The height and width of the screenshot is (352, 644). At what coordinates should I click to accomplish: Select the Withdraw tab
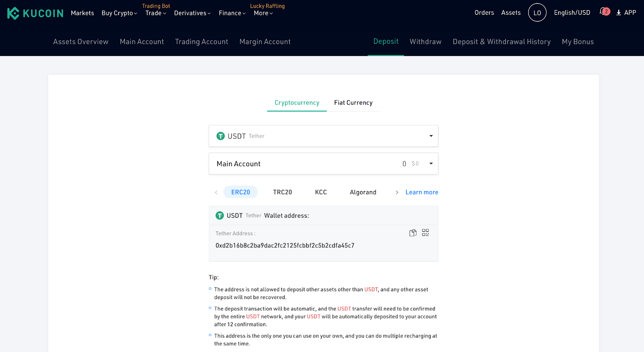click(425, 41)
